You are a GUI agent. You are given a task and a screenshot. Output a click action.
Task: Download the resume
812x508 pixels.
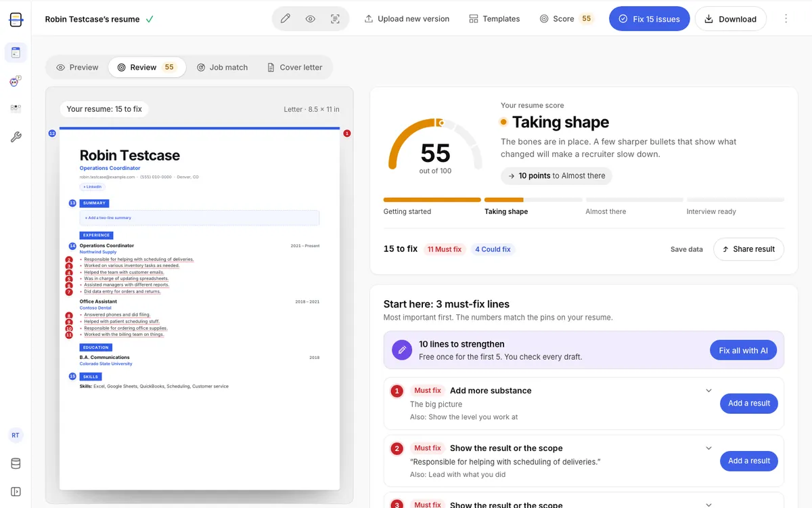pos(731,19)
